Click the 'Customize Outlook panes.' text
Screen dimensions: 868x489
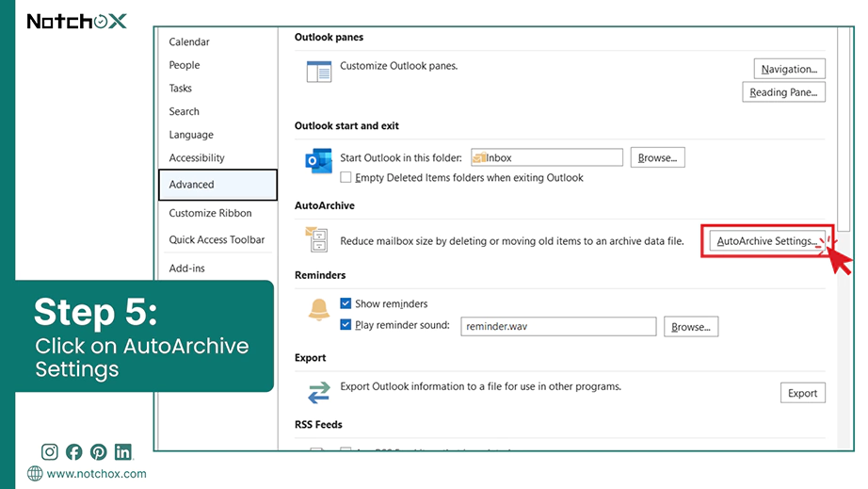point(398,66)
